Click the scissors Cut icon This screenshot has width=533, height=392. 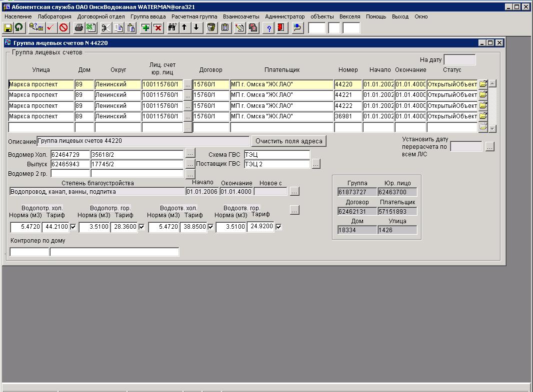point(106,28)
